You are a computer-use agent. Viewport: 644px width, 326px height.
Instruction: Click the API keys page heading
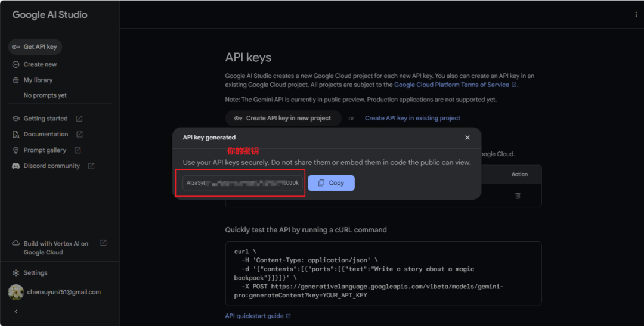point(248,57)
